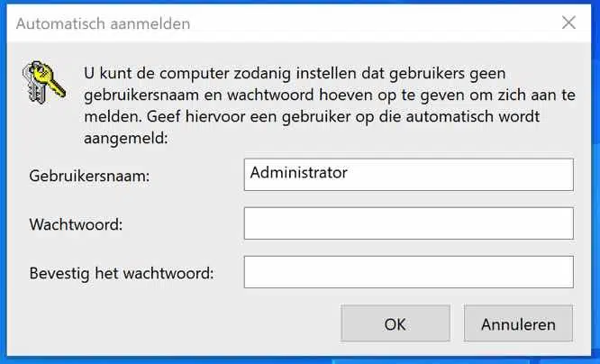
Task: Click the Automatisch aanmelden title text
Action: [103, 23]
